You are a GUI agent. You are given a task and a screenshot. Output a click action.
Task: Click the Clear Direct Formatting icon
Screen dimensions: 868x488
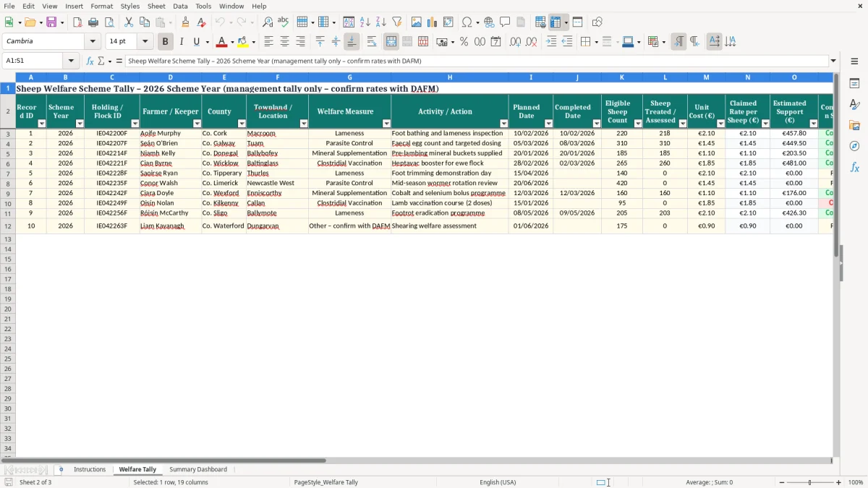tap(201, 22)
